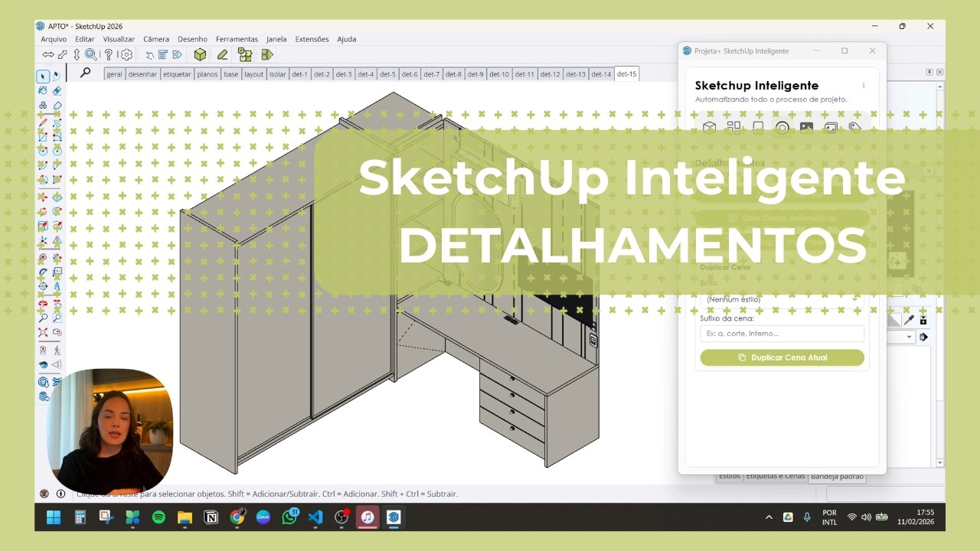980x551 pixels.
Task: Open the Windows Start menu
Action: click(x=54, y=517)
